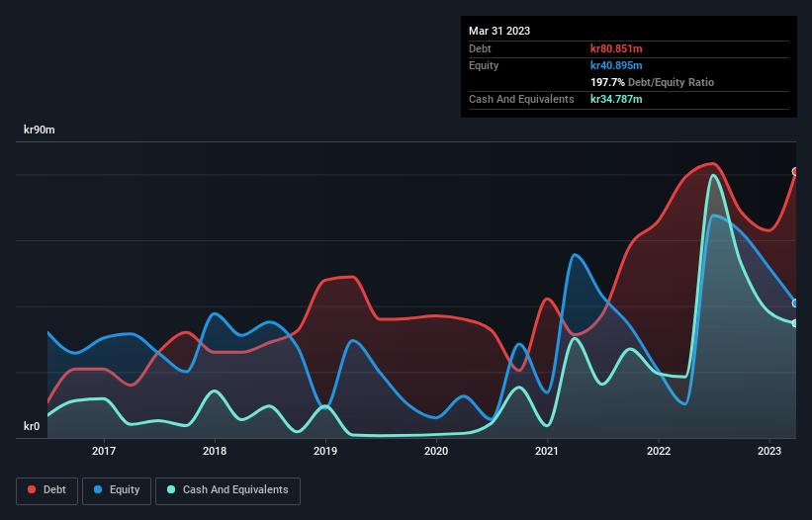
Task: Click the 2023 x-axis label
Action: [769, 451]
